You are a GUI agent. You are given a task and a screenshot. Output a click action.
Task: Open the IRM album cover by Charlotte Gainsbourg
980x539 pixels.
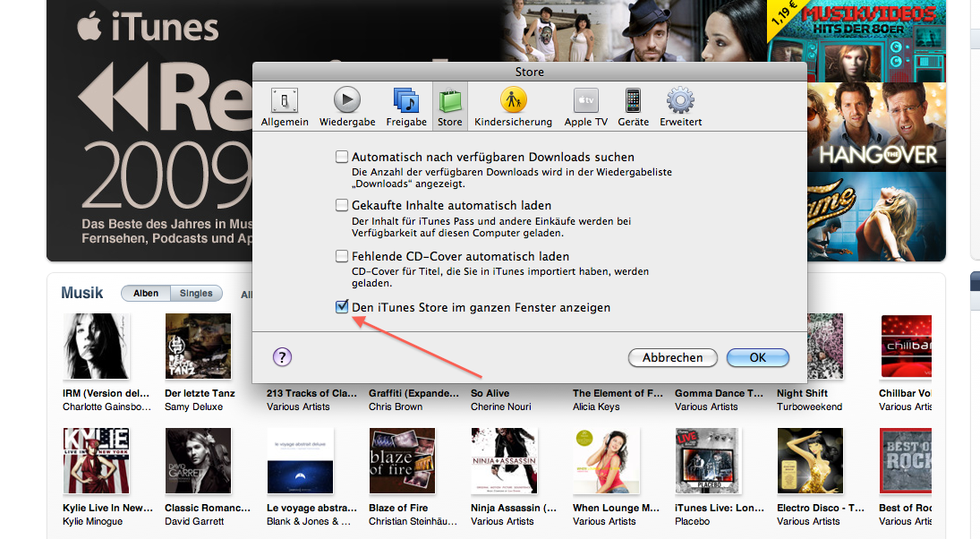(x=97, y=346)
